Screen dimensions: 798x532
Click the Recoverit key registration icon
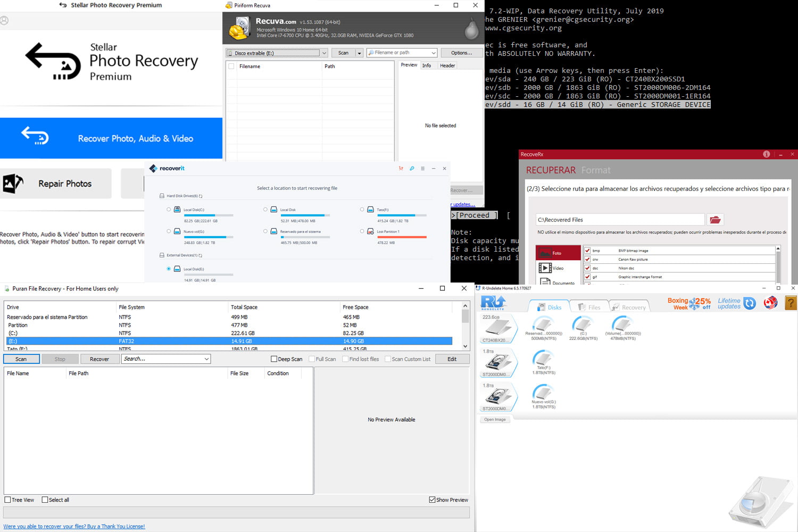[412, 169]
